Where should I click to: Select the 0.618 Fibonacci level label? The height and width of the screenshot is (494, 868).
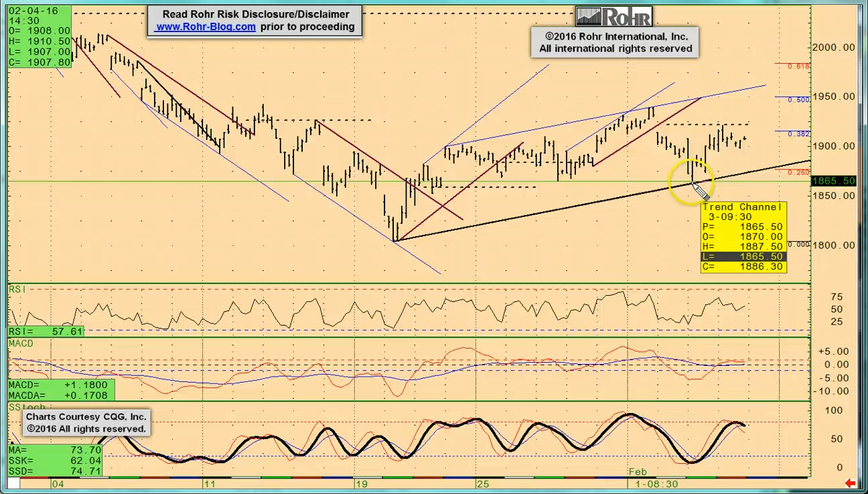click(x=798, y=66)
